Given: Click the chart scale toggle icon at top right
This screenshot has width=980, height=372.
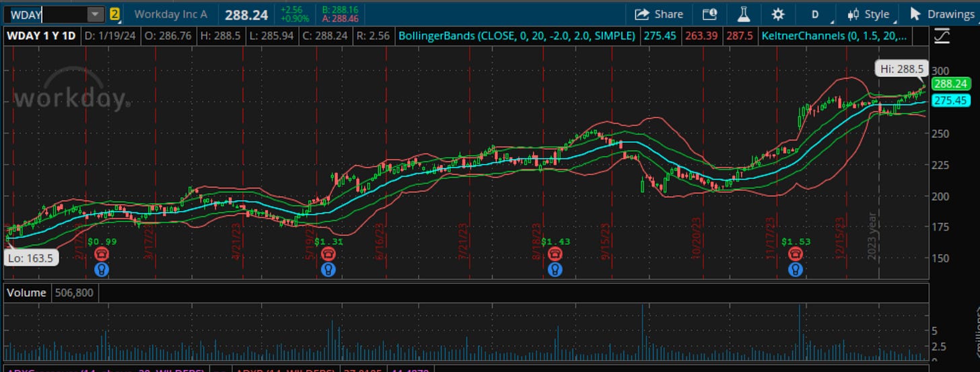Looking at the screenshot, I should point(942,35).
